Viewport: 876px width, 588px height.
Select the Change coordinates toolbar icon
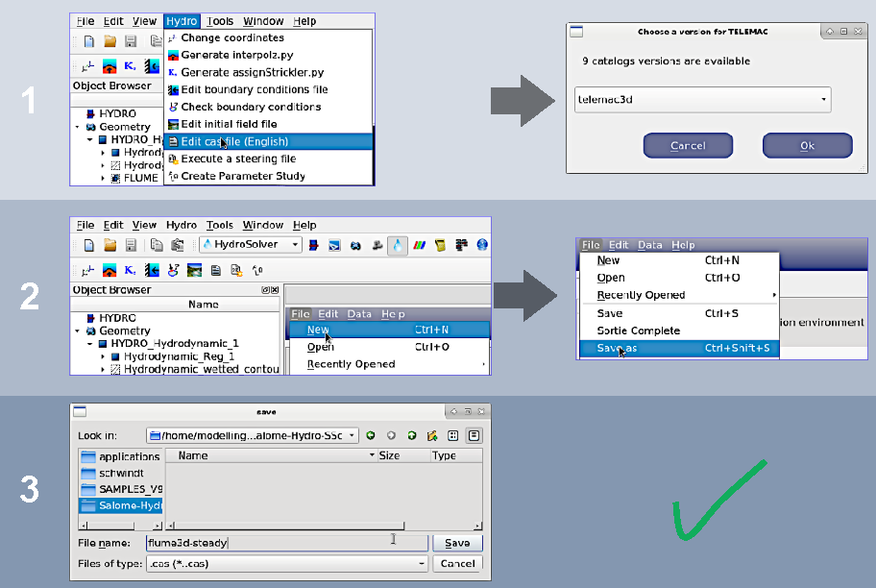click(86, 269)
